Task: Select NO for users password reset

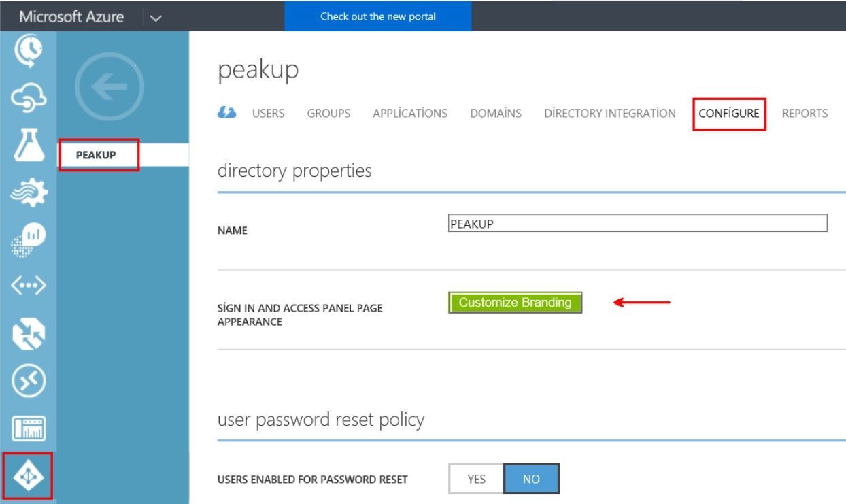Action: [x=531, y=480]
